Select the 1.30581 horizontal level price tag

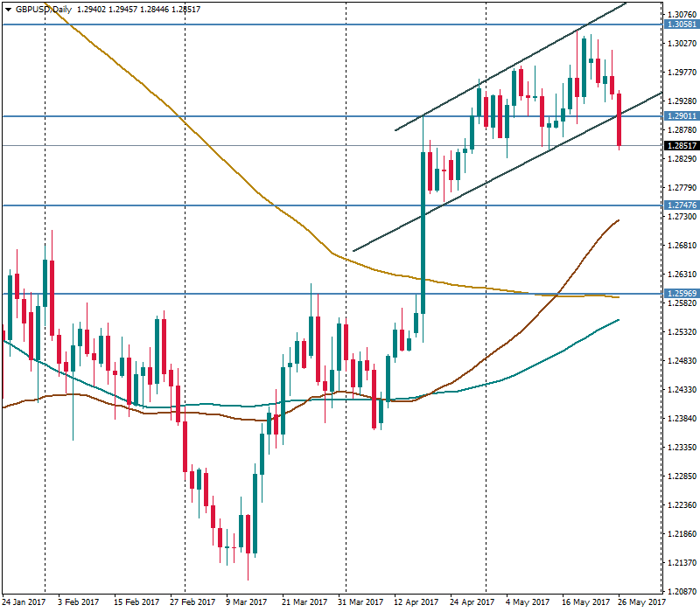click(681, 25)
